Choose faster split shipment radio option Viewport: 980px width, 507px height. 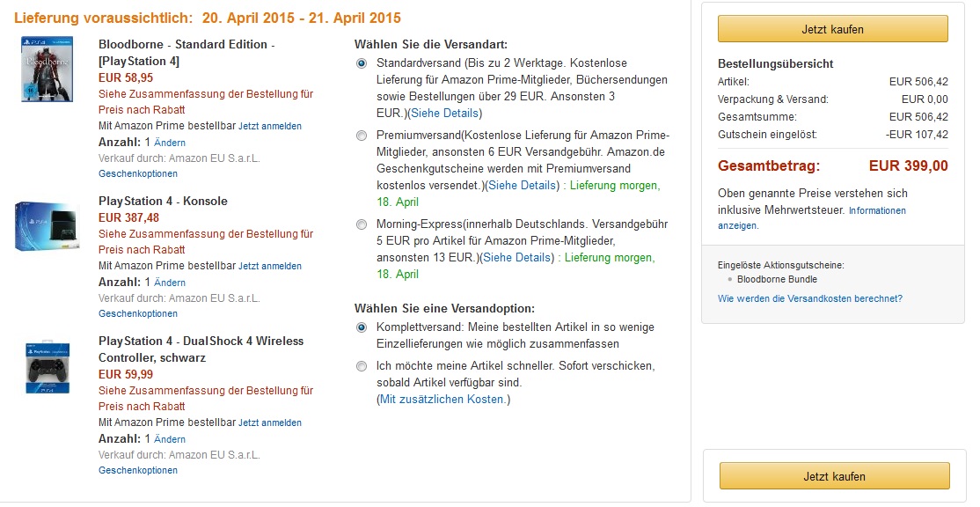362,366
